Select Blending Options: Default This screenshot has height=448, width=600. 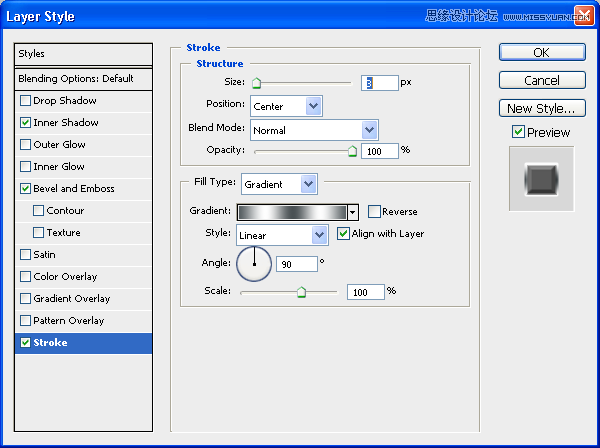(x=83, y=79)
